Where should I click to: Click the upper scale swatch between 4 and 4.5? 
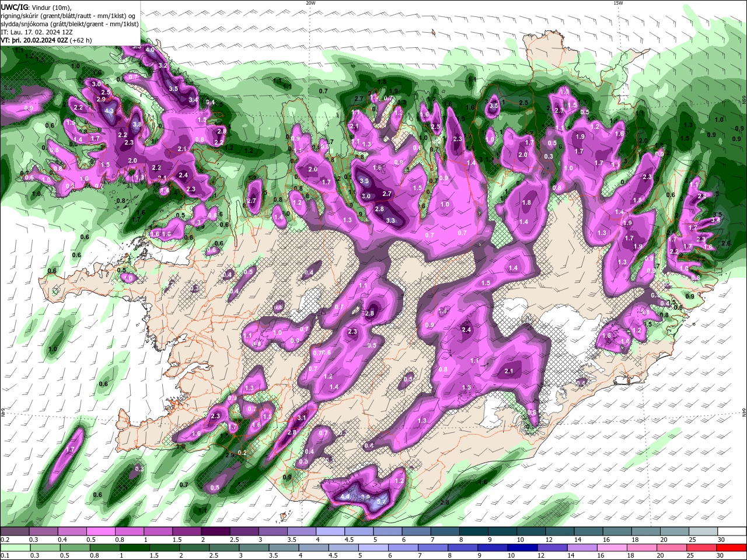[330, 531]
